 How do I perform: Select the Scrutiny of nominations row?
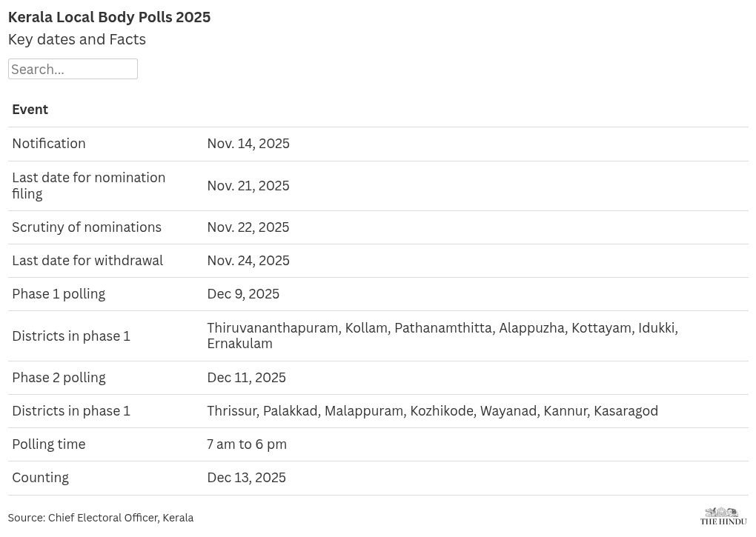click(x=378, y=227)
